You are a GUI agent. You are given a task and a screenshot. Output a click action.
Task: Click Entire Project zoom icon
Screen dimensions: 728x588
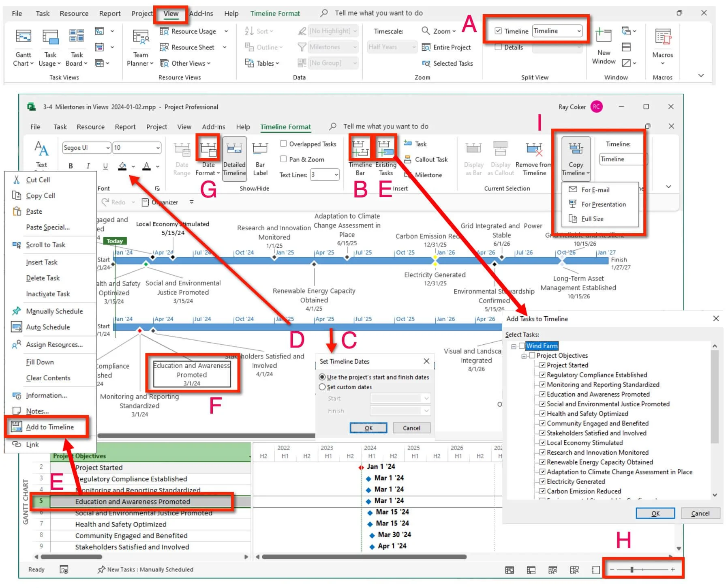(426, 47)
